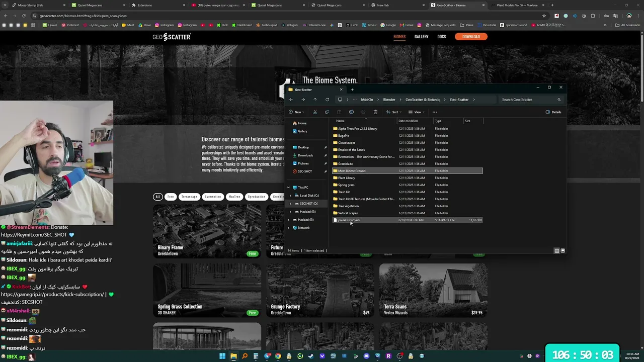The width and height of the screenshot is (644, 362).
Task: Sort files by the Date modified column
Action: 408,121
